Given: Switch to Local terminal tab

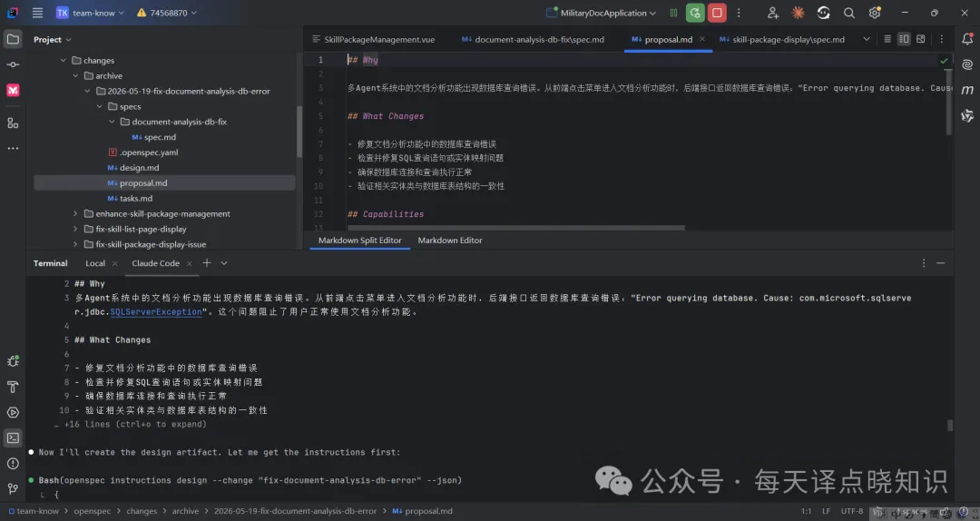Looking at the screenshot, I should [95, 263].
